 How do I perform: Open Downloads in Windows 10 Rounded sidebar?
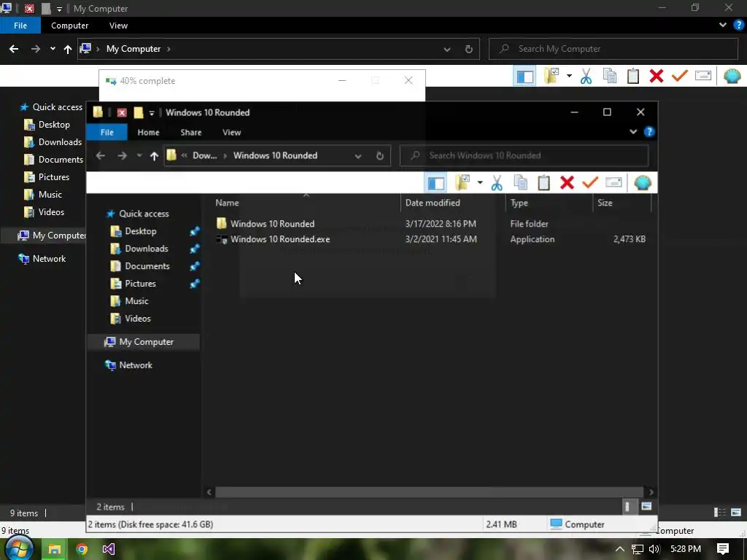coord(146,249)
